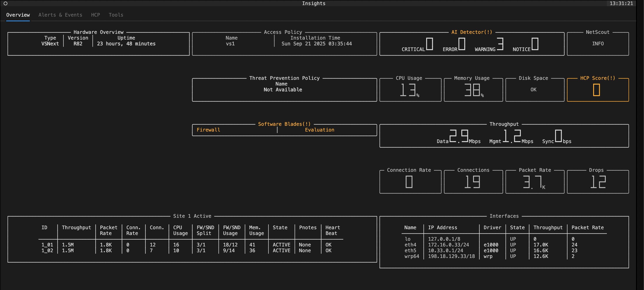Click the CPU Usage widget
Image resolution: width=644 pixels, height=290 pixels.
click(x=410, y=90)
